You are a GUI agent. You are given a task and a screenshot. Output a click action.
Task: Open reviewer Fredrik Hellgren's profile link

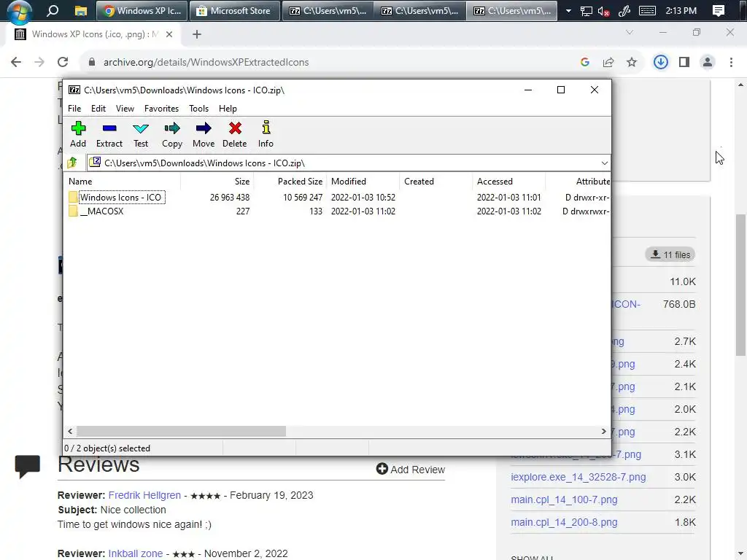tap(145, 495)
